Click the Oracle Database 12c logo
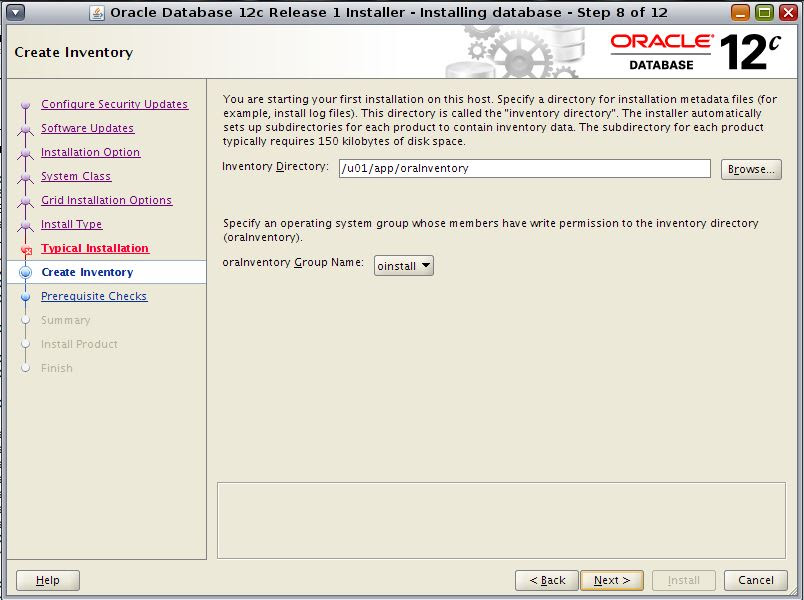Image resolution: width=804 pixels, height=600 pixels. (x=695, y=52)
